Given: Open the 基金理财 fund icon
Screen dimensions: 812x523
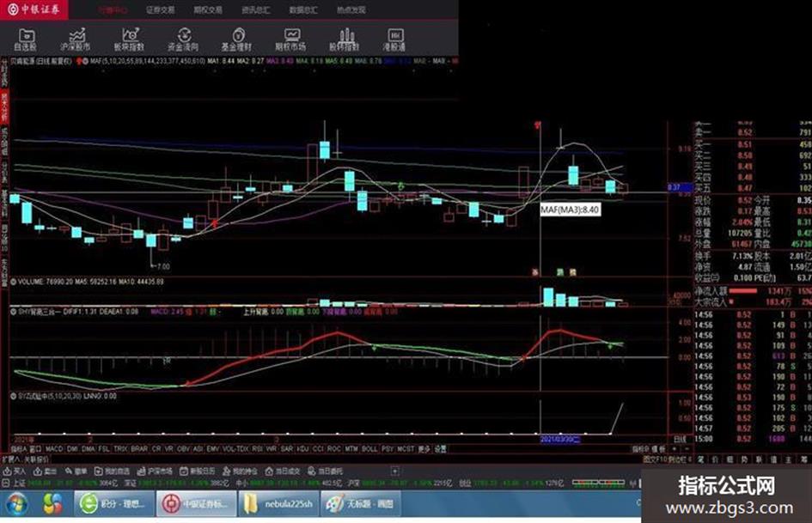Looking at the screenshot, I should click(237, 40).
